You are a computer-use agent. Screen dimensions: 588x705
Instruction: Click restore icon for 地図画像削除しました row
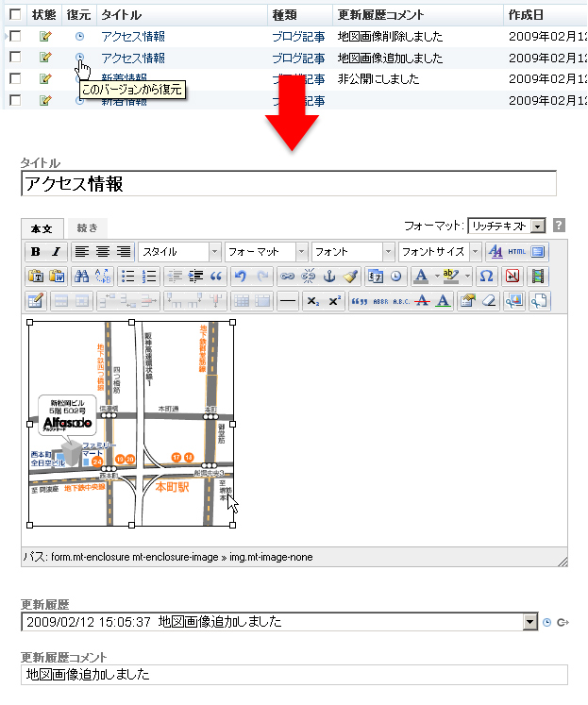click(79, 37)
